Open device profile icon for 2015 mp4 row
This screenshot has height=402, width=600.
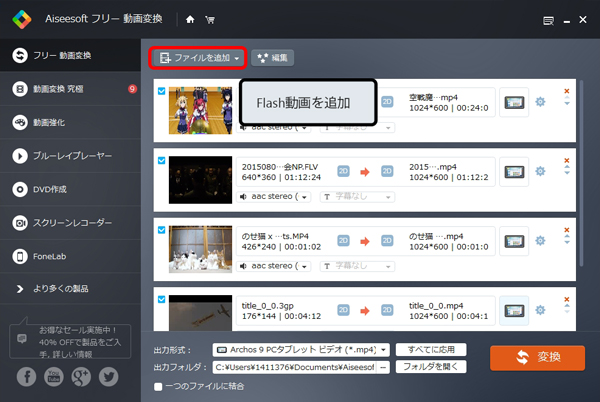coord(514,172)
